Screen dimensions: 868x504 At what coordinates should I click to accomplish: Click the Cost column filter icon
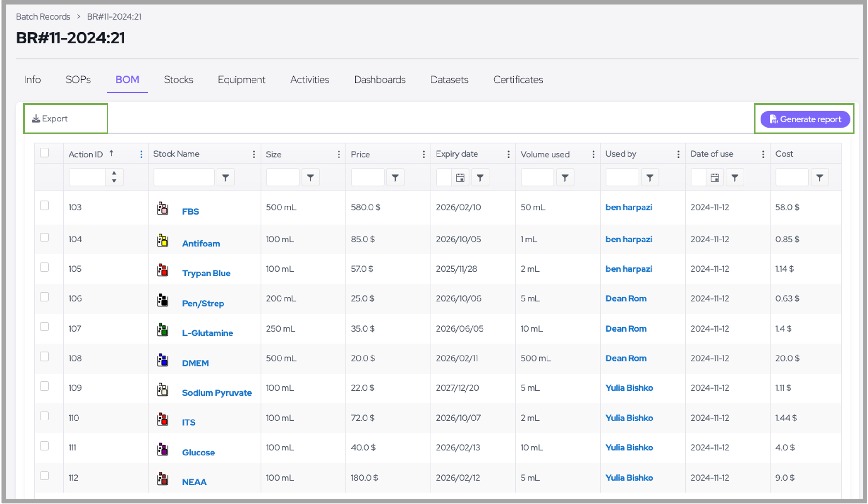coord(819,177)
